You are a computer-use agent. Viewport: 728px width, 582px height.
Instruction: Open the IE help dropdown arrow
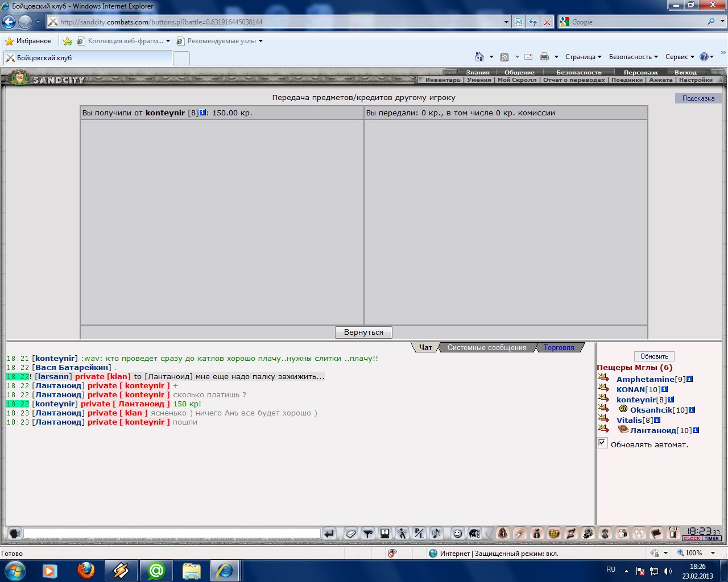click(x=712, y=57)
